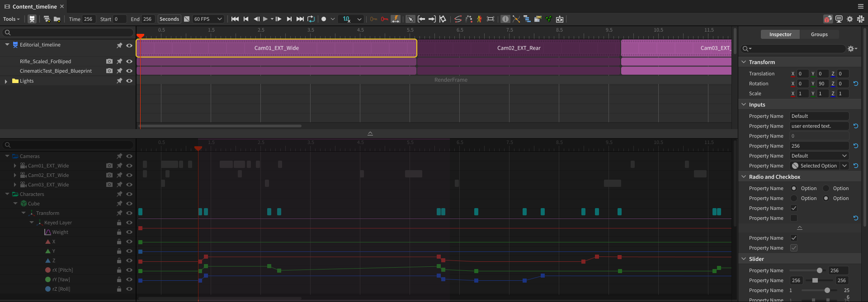This screenshot has width=868, height=302.
Task: Toggle the info icon in toolbar
Action: click(x=505, y=19)
